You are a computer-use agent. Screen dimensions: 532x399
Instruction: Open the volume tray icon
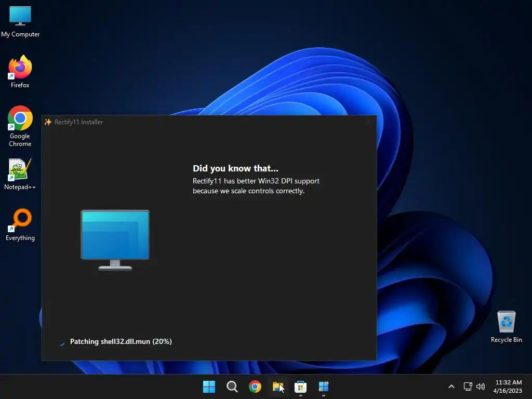click(x=481, y=387)
